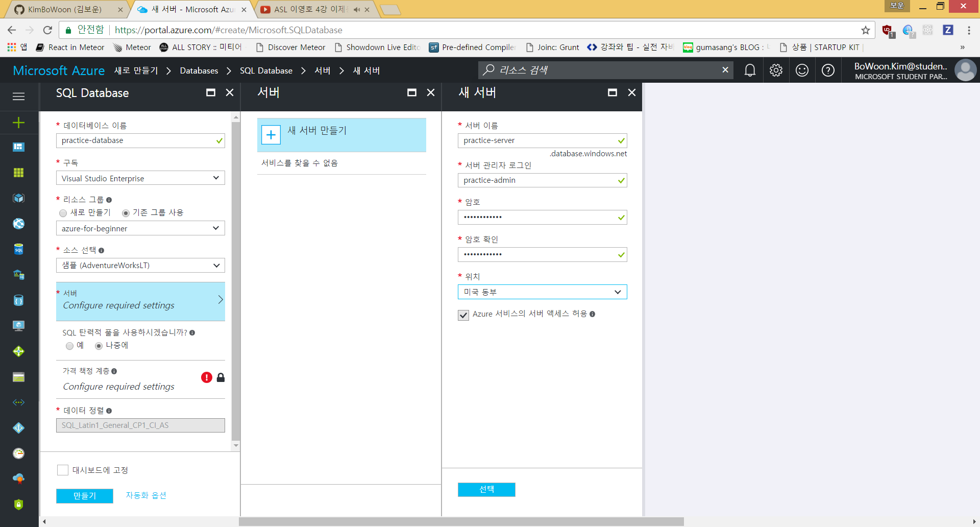Click the Select button in New server

[x=486, y=489]
